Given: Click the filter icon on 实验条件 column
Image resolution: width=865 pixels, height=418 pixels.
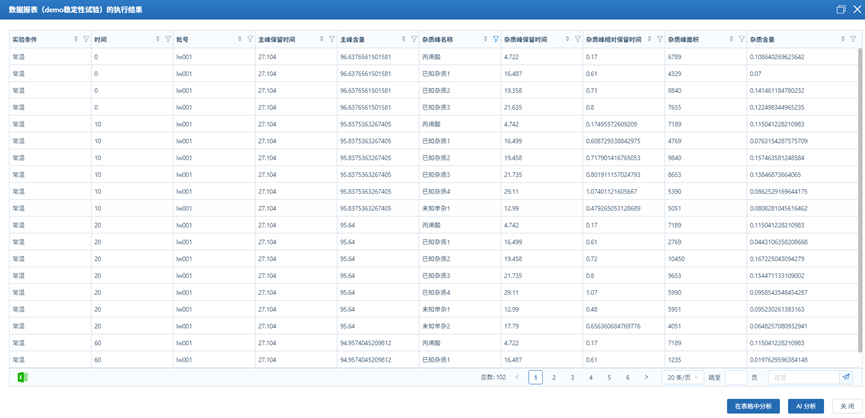Looking at the screenshot, I should [86, 40].
